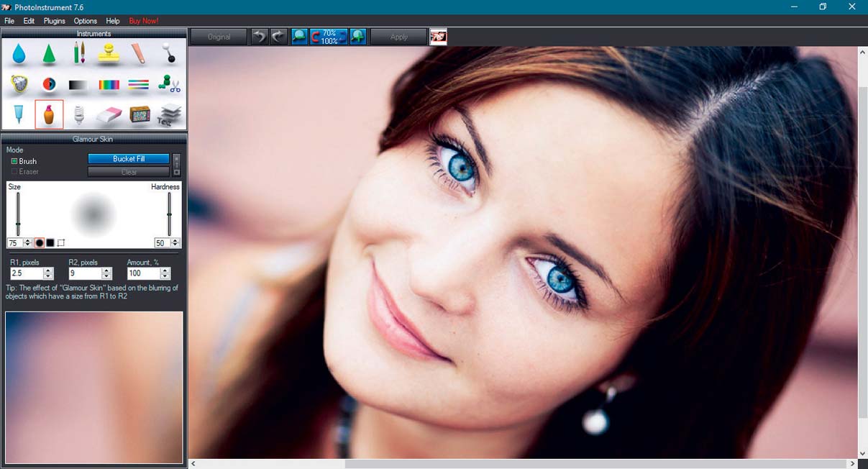Choose the black and white pin tool
868x469 pixels.
[x=168, y=54]
